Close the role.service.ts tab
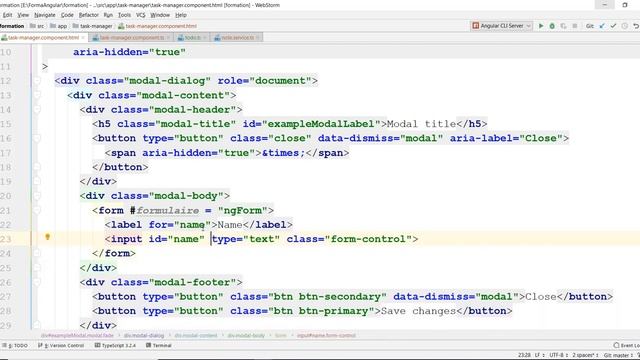The width and height of the screenshot is (640, 360). 258,38
